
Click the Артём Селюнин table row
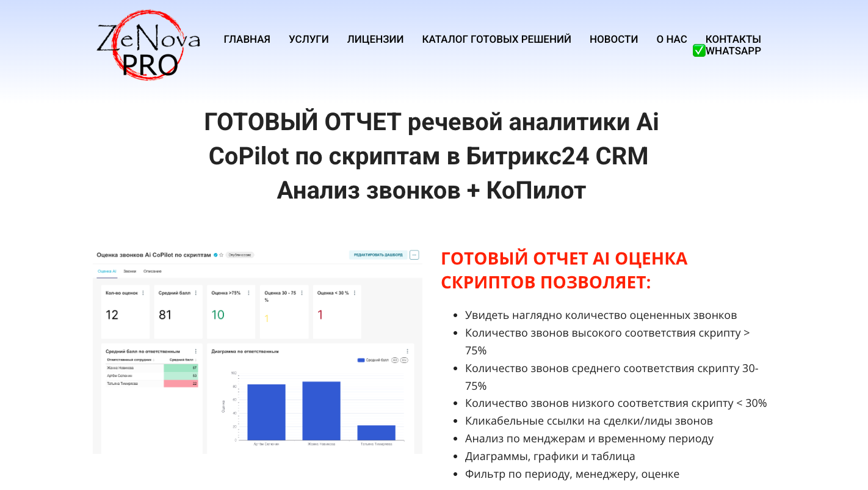click(151, 376)
